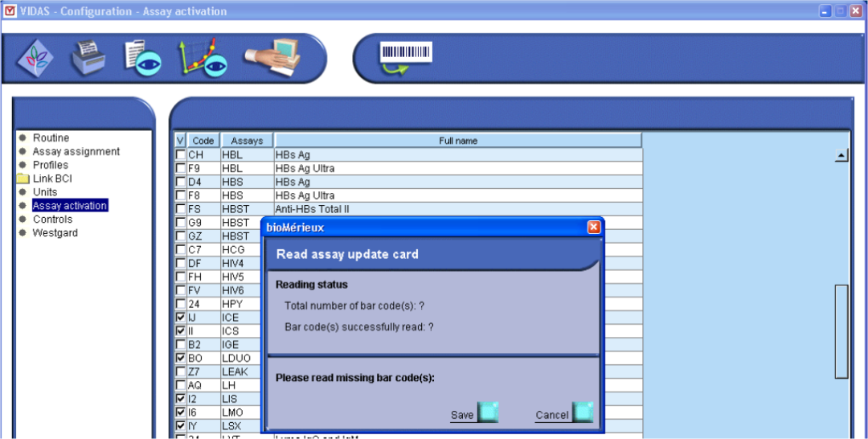
Task: Open the Link BCI folder
Action: [51, 178]
